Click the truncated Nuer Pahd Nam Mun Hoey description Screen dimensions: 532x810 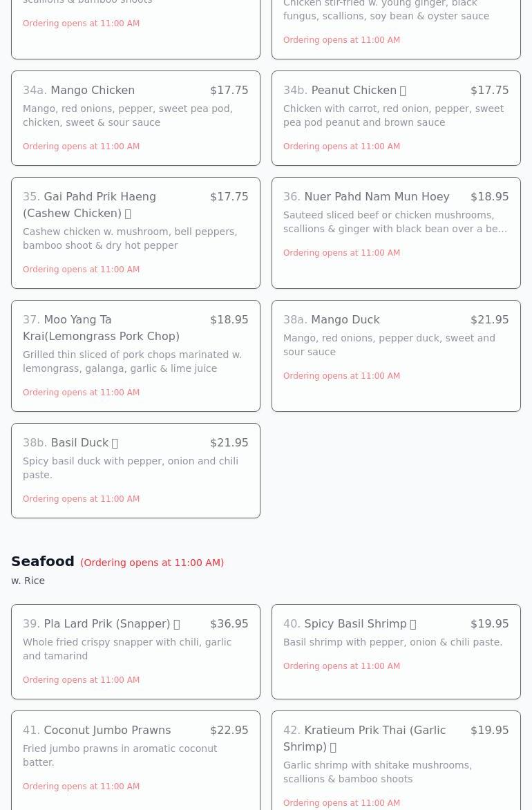[x=395, y=222]
